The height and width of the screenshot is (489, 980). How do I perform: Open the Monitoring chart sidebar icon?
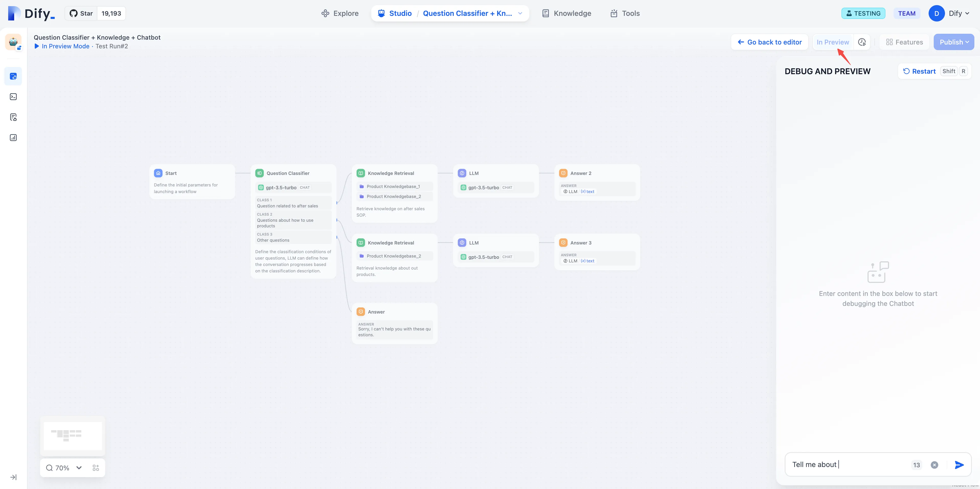[13, 138]
